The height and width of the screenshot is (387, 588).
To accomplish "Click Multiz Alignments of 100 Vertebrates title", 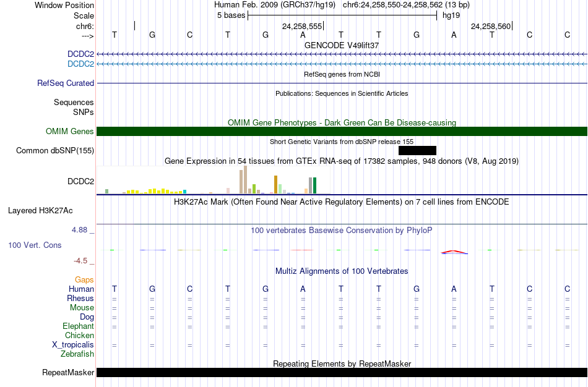I will pos(342,271).
